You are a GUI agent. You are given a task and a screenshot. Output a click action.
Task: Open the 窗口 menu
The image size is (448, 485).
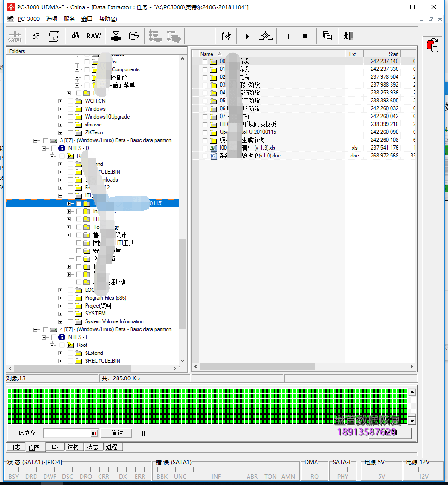pyautogui.click(x=87, y=19)
